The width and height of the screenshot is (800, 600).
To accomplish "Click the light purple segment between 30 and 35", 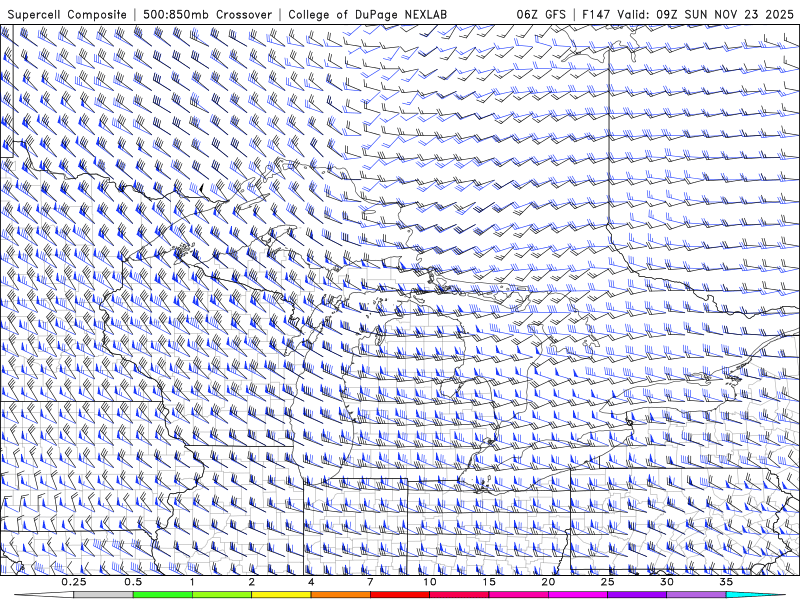I will point(696,595).
